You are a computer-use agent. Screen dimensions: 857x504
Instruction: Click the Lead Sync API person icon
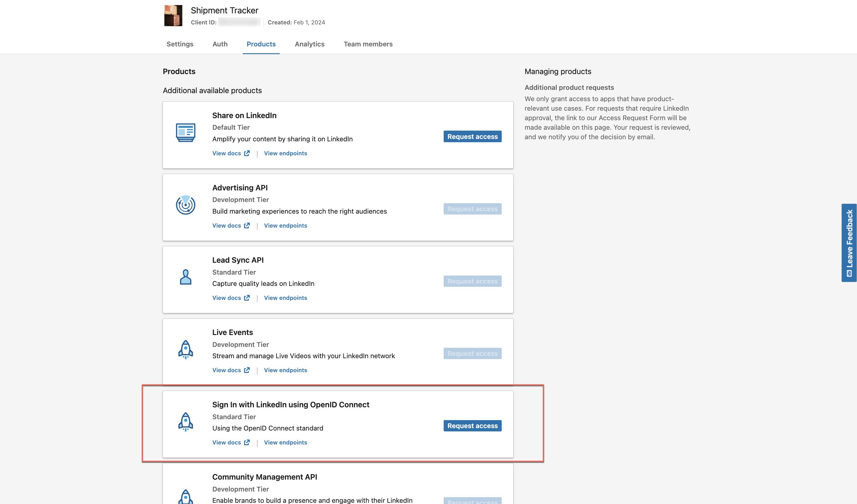tap(186, 277)
